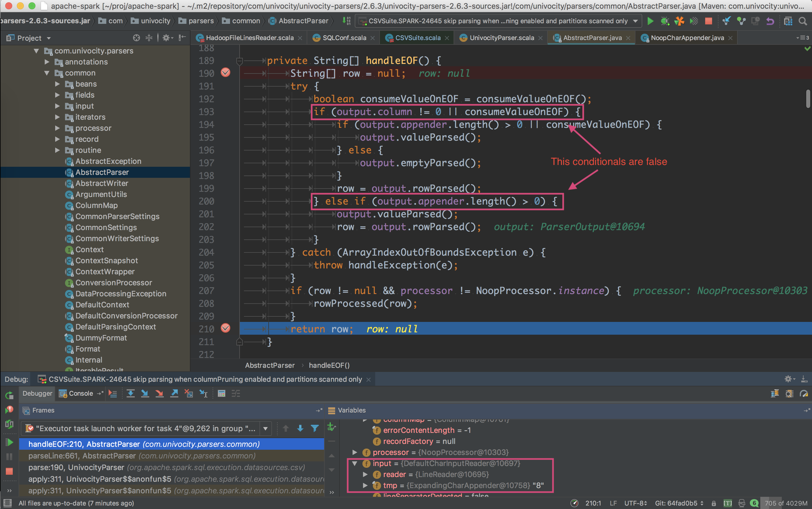This screenshot has height=509, width=812.
Task: Open the Evaluate Expression calculator icon
Action: [x=221, y=393]
